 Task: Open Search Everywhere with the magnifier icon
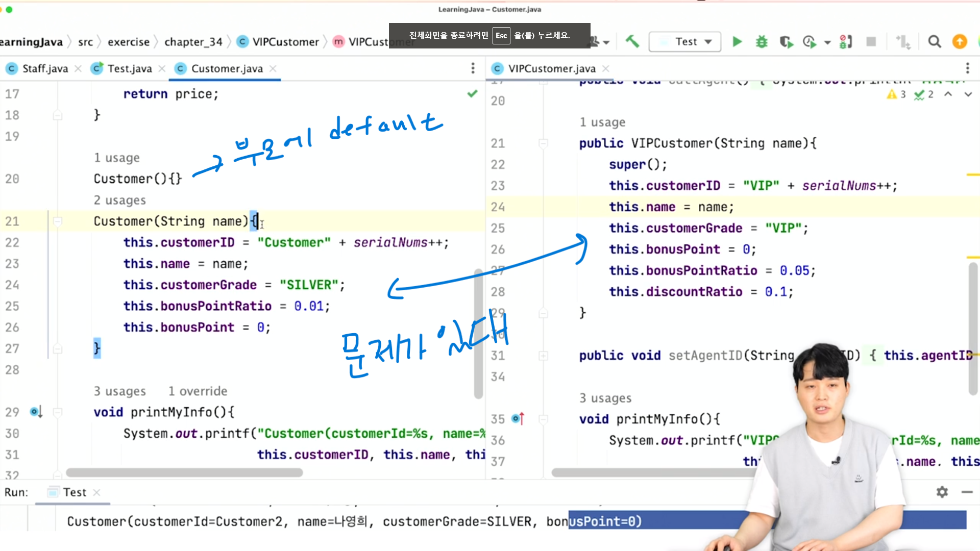934,41
